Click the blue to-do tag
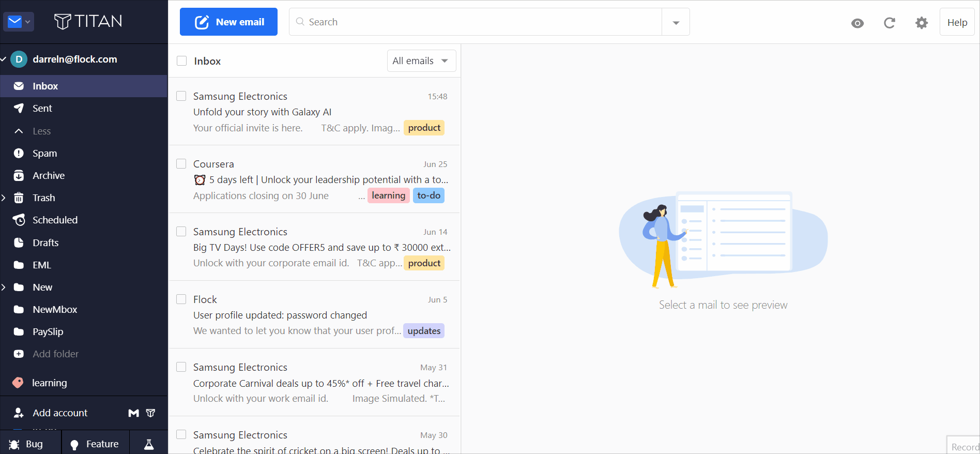 tap(429, 195)
